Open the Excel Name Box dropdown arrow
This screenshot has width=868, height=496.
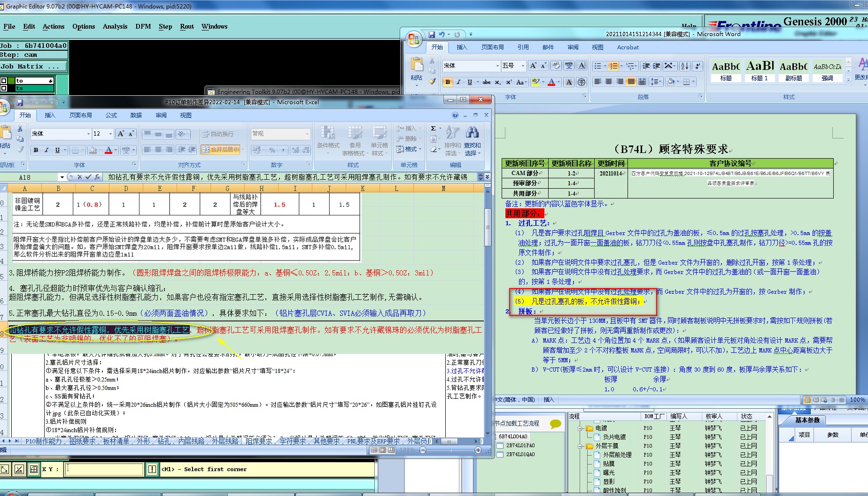click(62, 177)
